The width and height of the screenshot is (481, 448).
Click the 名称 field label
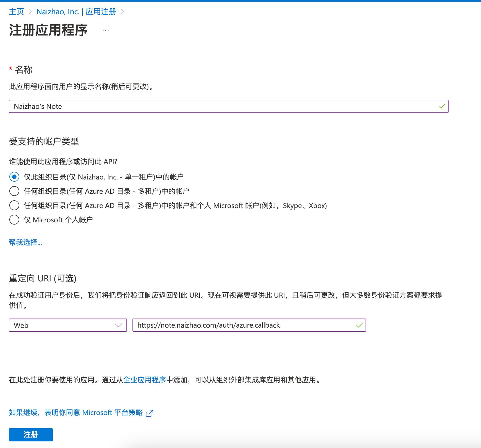(24, 70)
